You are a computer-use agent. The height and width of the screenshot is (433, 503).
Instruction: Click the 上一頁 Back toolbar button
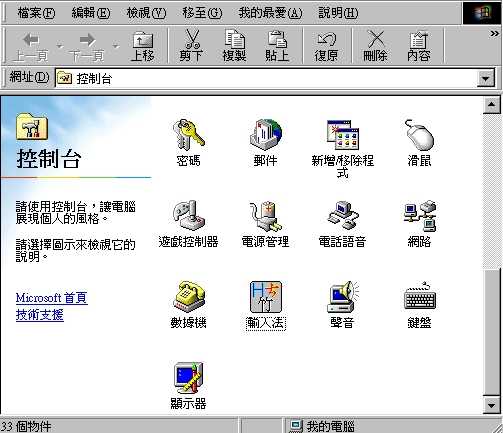[x=30, y=46]
